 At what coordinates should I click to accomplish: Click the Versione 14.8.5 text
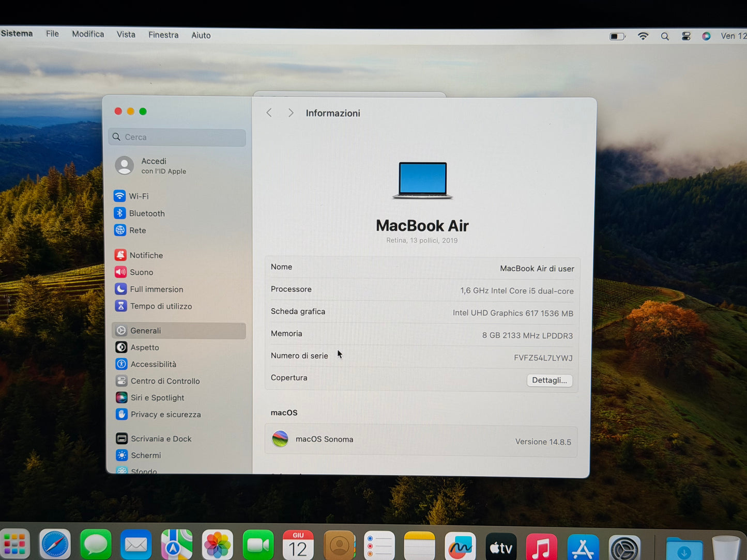coord(543,442)
